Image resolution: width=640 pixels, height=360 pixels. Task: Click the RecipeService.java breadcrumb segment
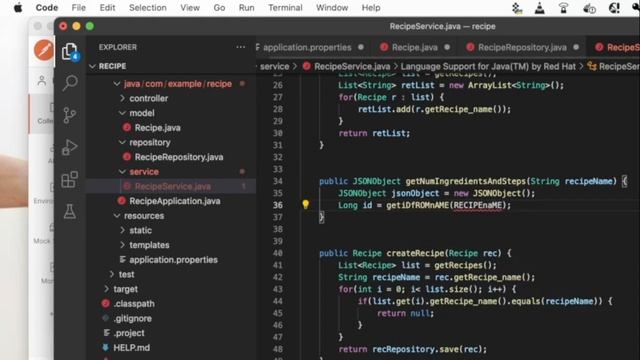pos(352,66)
